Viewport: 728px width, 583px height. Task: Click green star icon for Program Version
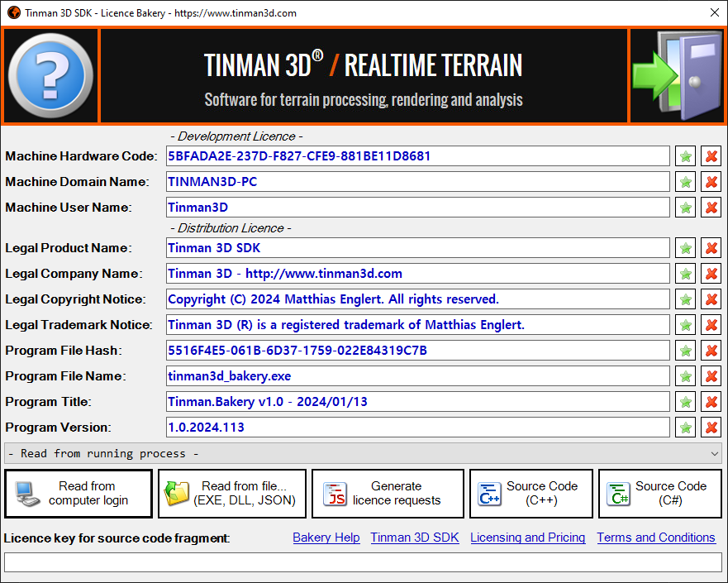click(x=685, y=428)
